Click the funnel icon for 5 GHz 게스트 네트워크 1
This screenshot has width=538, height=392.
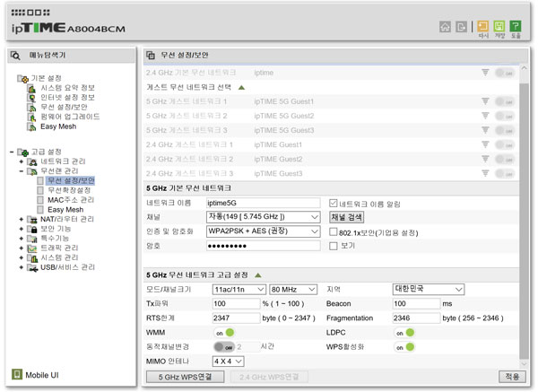point(485,101)
